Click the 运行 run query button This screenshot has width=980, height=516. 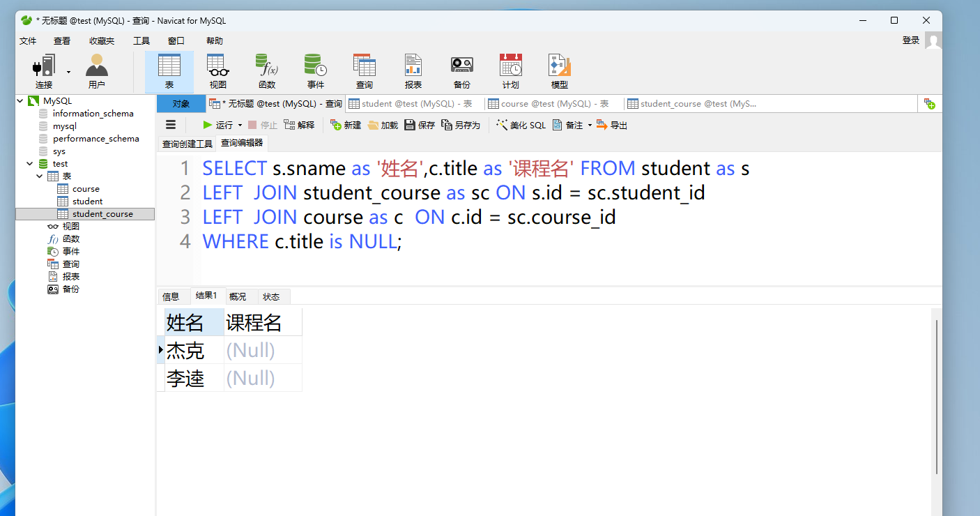(218, 126)
